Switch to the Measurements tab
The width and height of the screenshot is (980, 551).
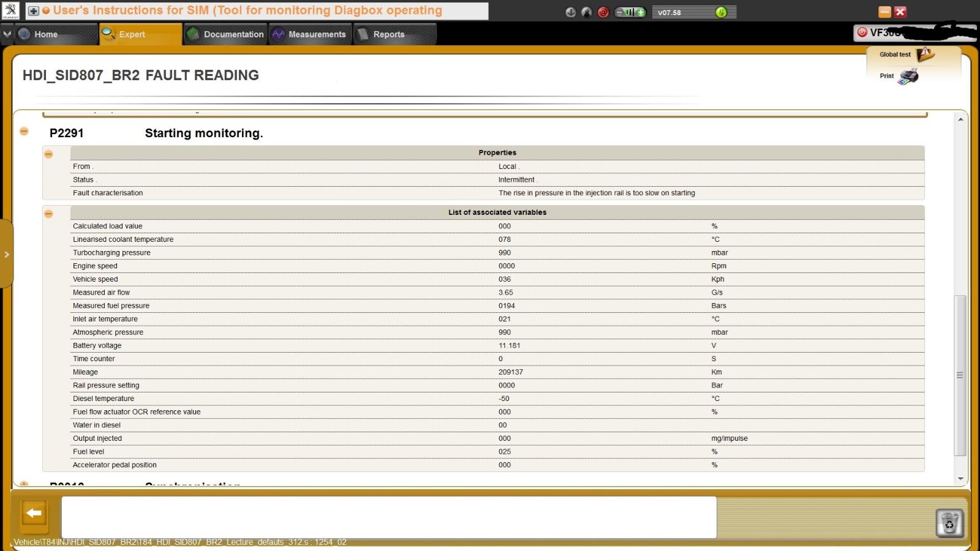311,34
